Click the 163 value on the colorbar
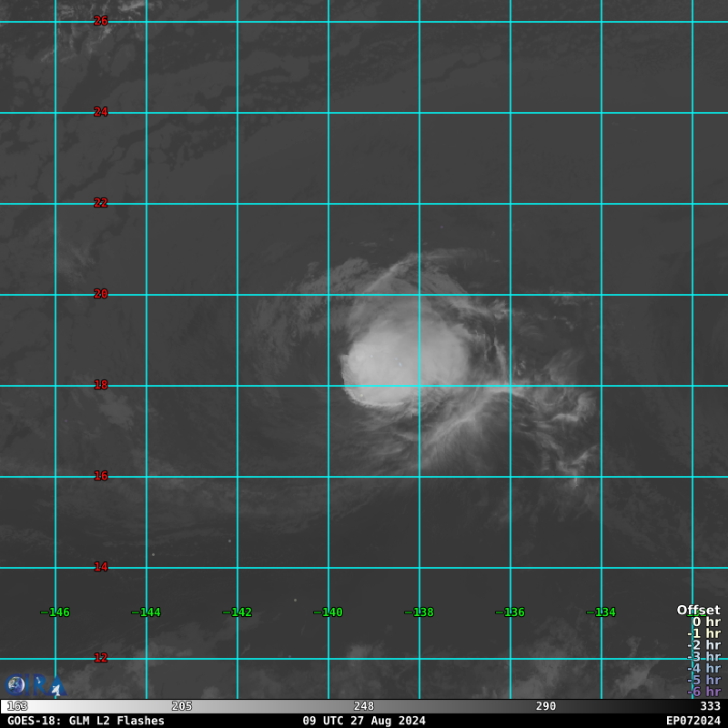728x728 pixels. pyautogui.click(x=17, y=706)
